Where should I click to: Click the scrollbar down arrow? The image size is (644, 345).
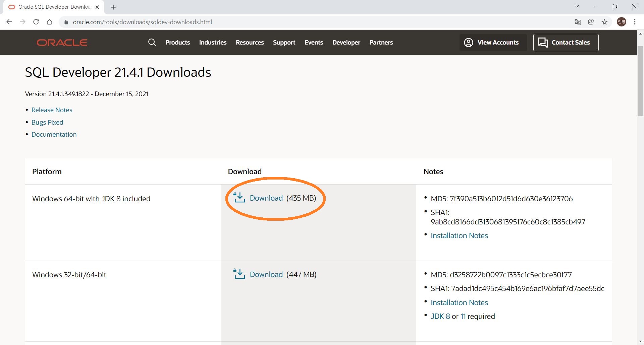640,341
